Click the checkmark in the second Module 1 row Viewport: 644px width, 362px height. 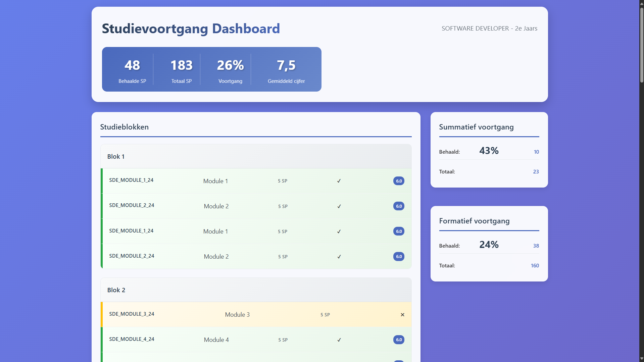pos(339,231)
